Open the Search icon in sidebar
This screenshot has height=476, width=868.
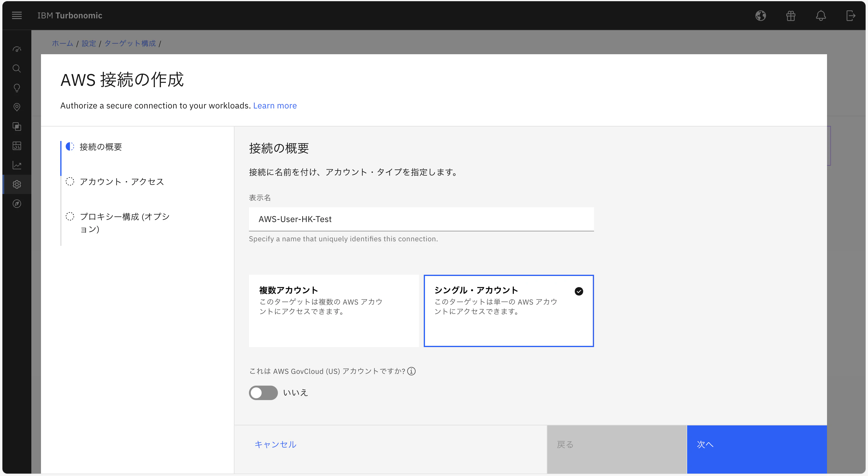[x=17, y=68]
